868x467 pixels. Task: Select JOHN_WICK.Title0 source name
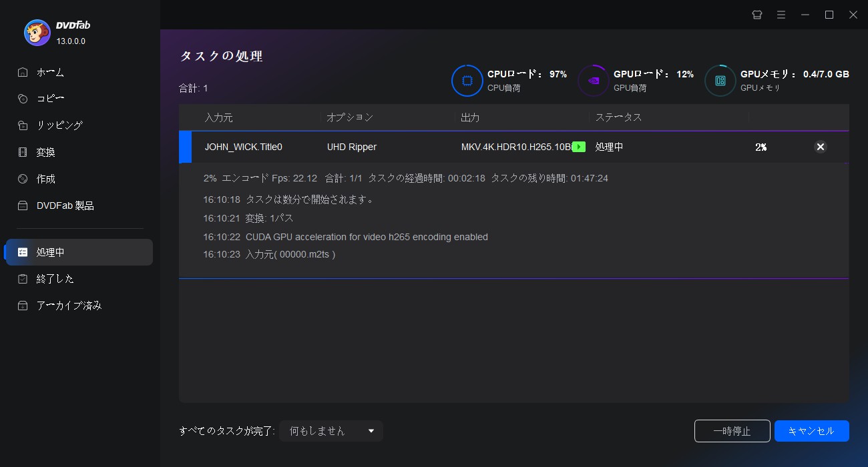click(244, 147)
